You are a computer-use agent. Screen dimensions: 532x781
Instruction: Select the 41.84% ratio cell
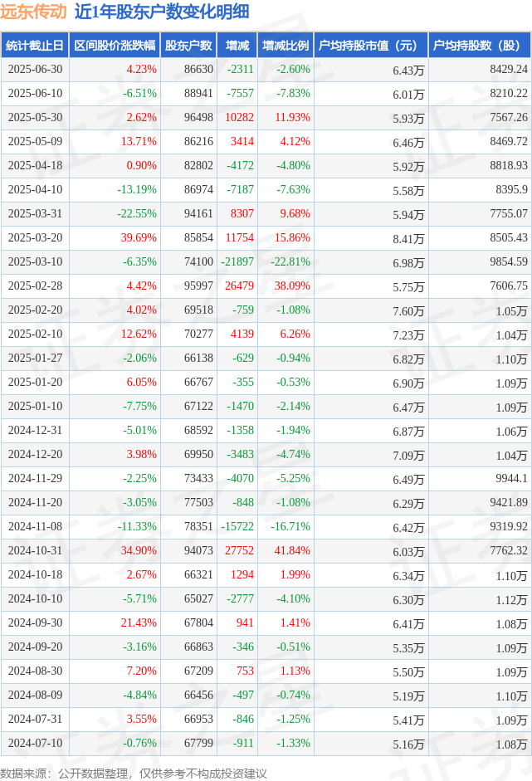[x=292, y=550]
